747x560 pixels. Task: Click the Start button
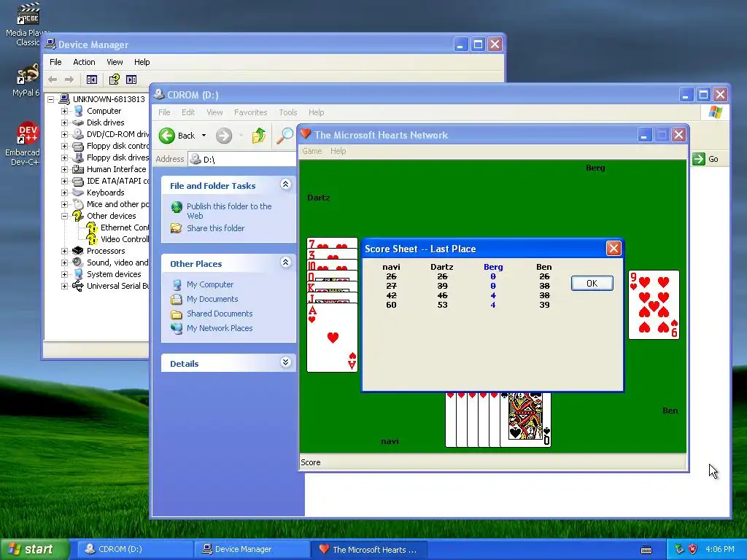(x=34, y=549)
